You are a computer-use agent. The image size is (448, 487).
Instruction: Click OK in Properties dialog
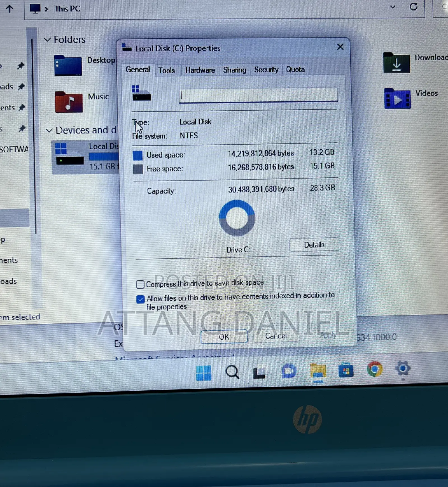pyautogui.click(x=224, y=337)
